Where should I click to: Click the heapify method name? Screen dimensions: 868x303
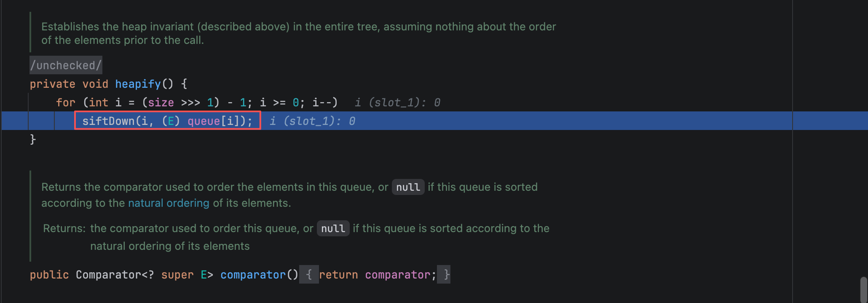tap(138, 84)
